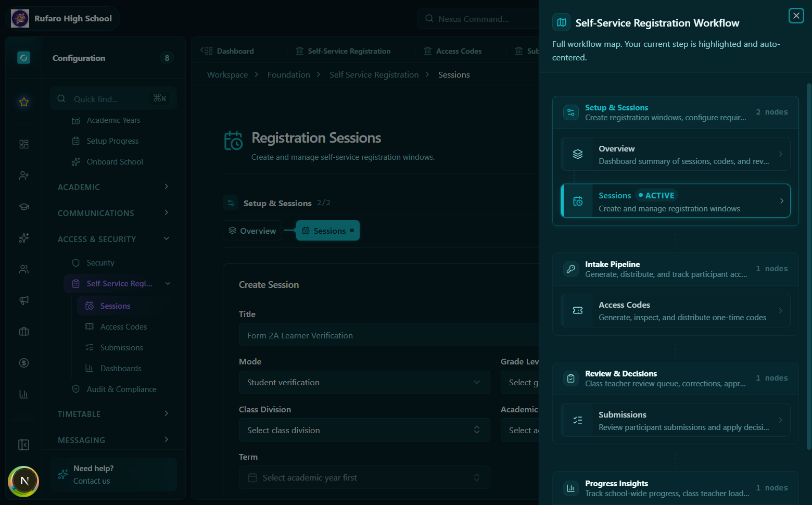Open the Term dropdown Select academic year first
The image size is (812, 505).
(x=364, y=477)
